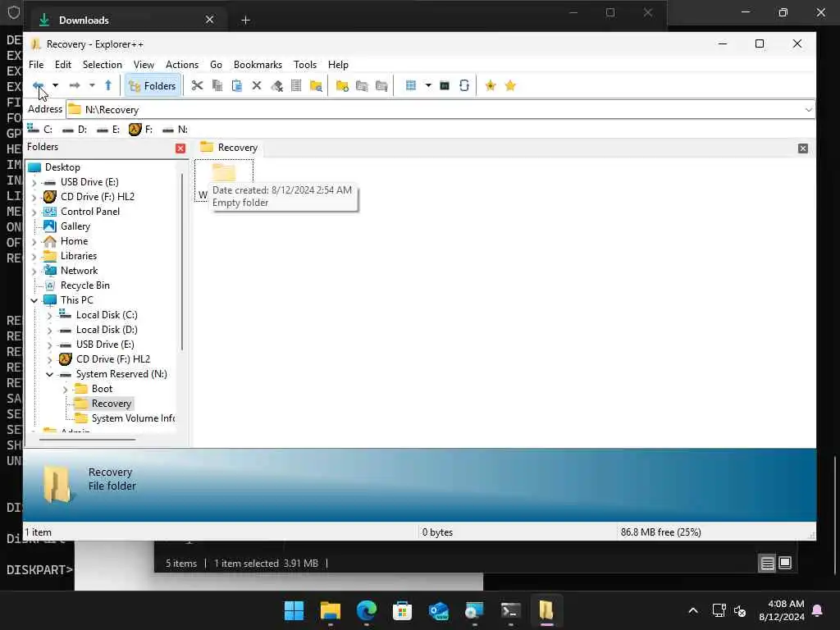The height and width of the screenshot is (630, 840).
Task: Open Microsoft Edge from taskbar
Action: [367, 610]
